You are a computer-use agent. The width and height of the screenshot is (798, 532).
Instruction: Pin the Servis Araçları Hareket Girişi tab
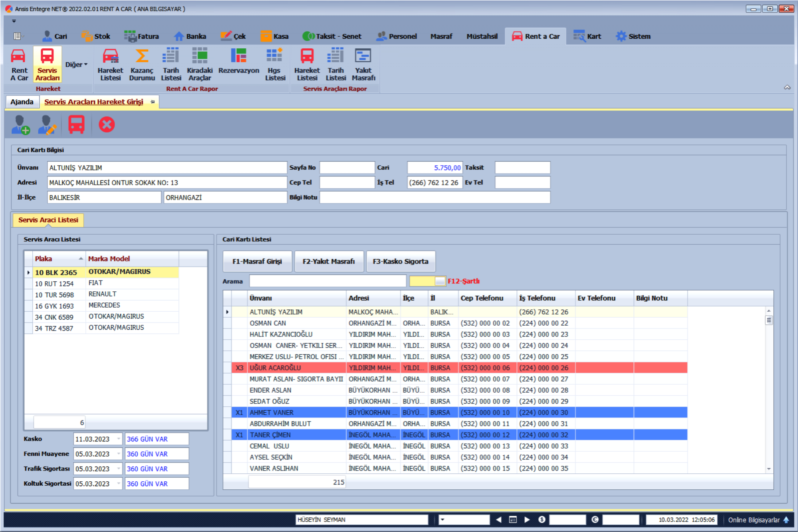click(x=152, y=102)
